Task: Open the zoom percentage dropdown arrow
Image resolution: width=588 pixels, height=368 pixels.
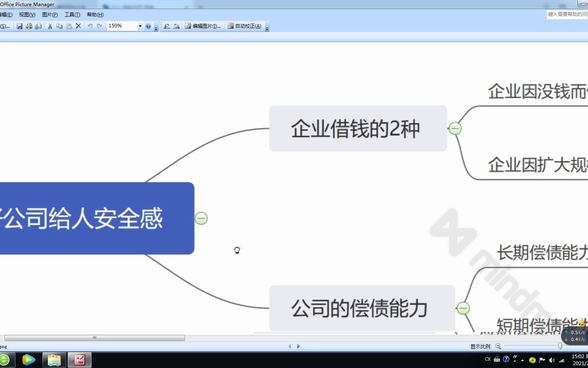Action: 140,26
